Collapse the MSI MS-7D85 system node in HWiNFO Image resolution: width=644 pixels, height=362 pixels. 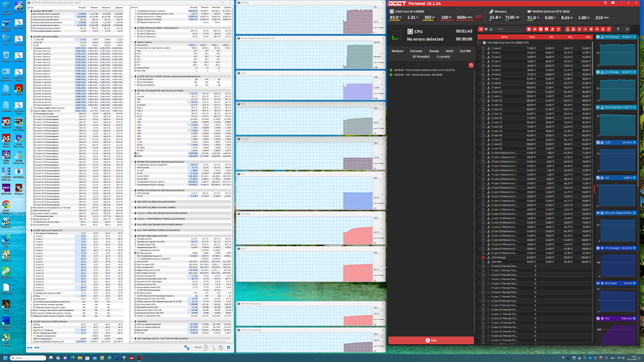(29, 11)
